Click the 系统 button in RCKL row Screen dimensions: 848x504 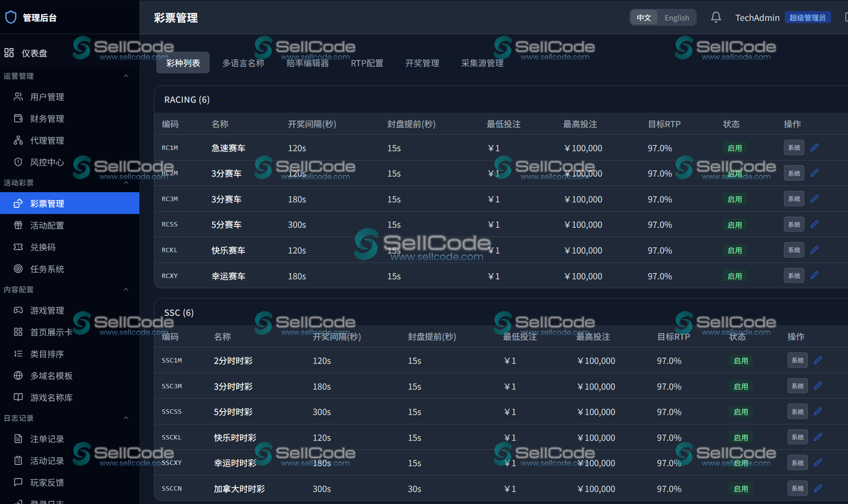pos(794,250)
